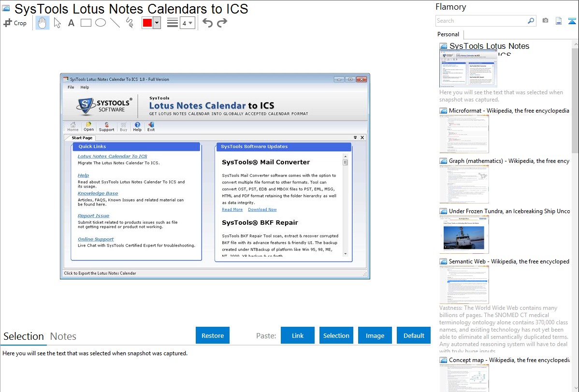Click the Home toolbar icon in SysTools
The height and width of the screenshot is (392, 579).
73,127
